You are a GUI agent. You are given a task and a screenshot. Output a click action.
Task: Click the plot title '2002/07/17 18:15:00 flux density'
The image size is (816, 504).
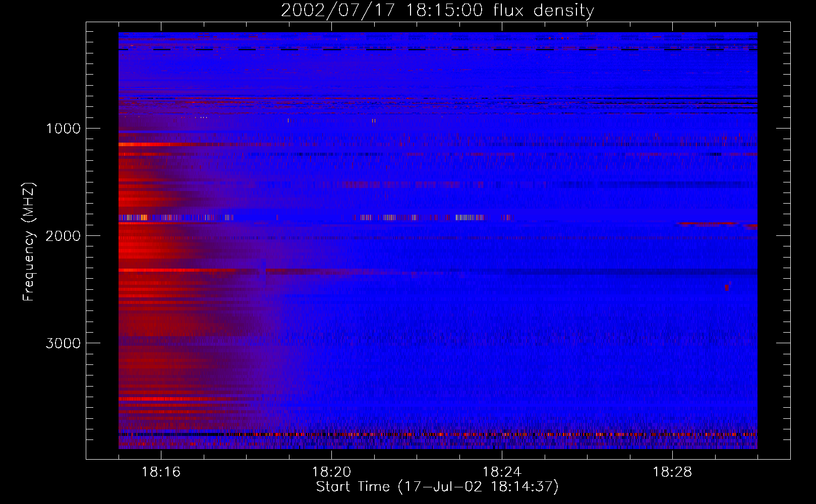click(437, 11)
